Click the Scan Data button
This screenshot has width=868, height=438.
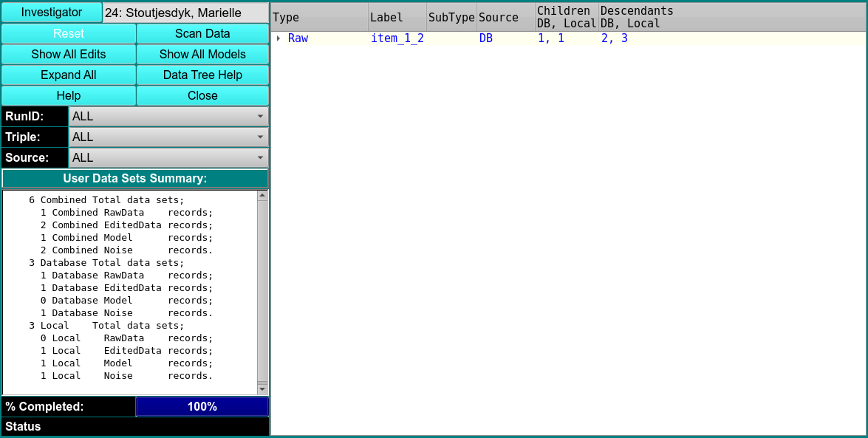(202, 34)
